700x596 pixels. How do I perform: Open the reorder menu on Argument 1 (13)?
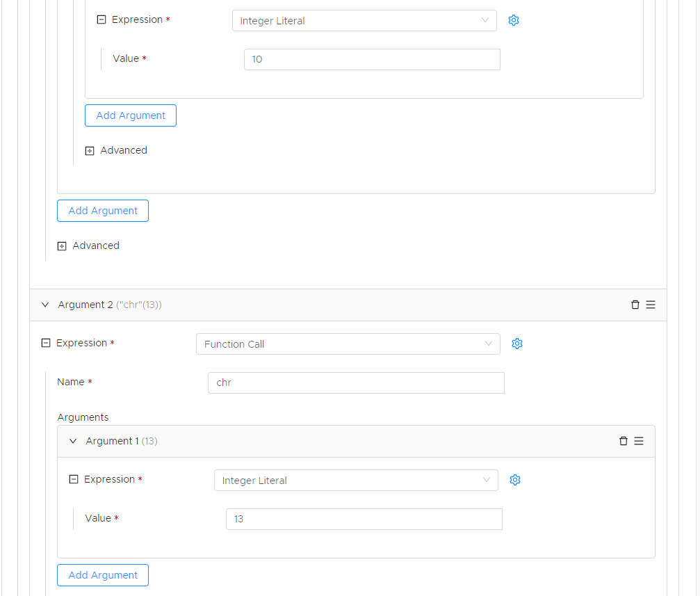click(640, 441)
